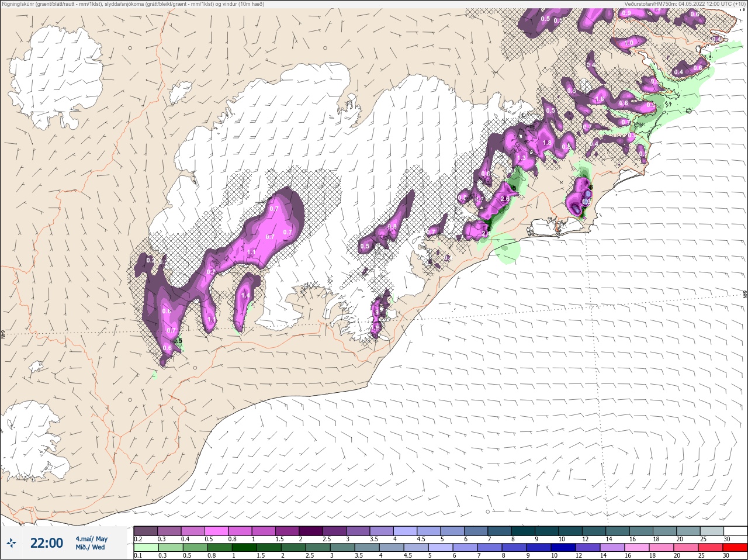748x560 pixels.
Task: Click the '1.1' precipitation value on the map
Action: coord(252,252)
